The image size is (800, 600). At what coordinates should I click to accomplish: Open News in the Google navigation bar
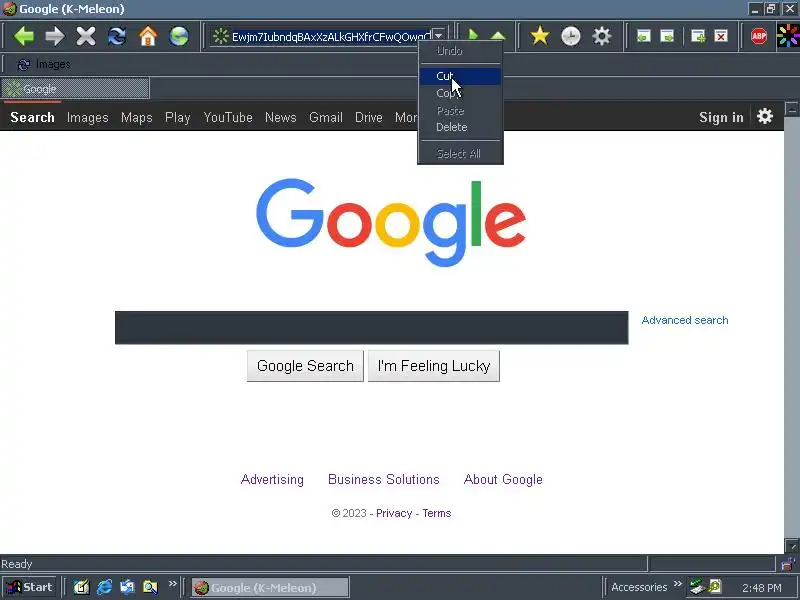pos(281,117)
